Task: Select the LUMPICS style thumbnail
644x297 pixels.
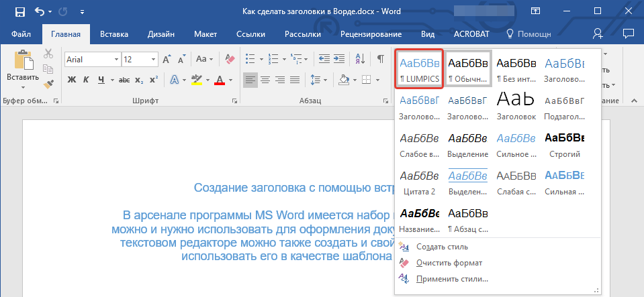Action: 420,69
